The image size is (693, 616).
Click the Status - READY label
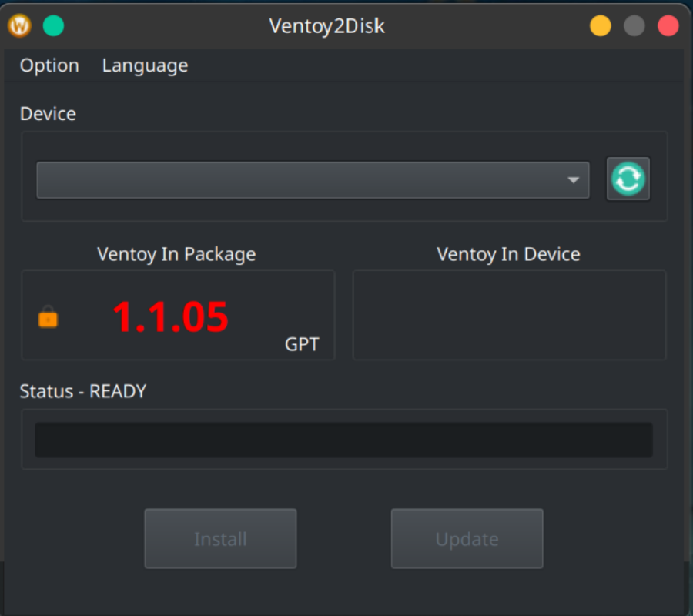pos(83,391)
